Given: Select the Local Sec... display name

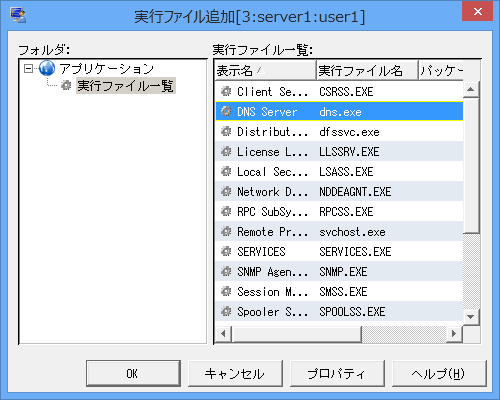Looking at the screenshot, I should [272, 171].
